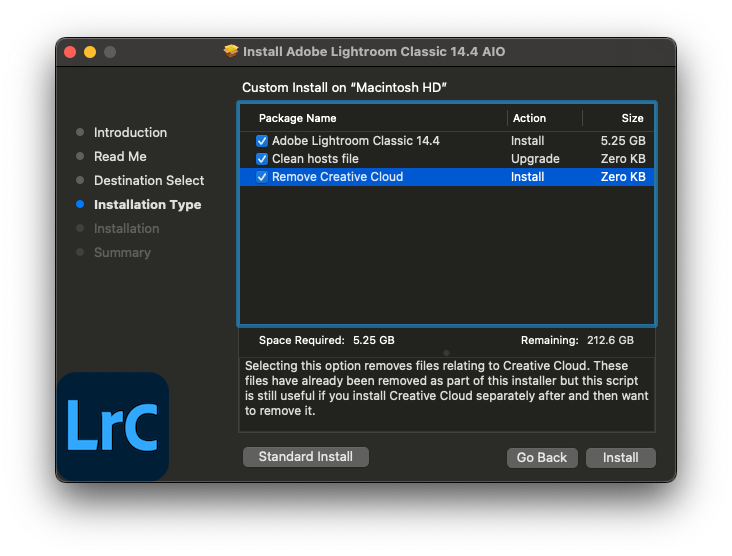Click the blue bullet beside Installation Type

click(80, 205)
